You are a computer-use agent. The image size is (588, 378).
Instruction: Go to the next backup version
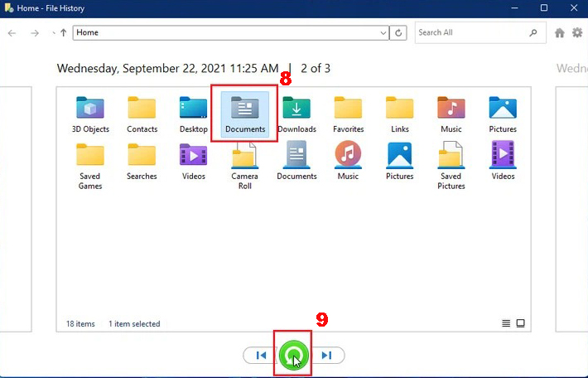(326, 355)
